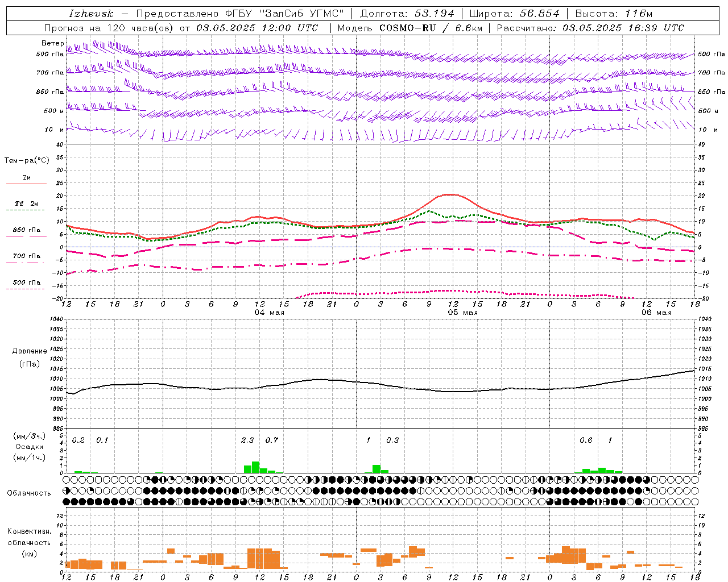Click the 0.2 precipitation total value
Screen dimensions: 728x582
tap(78, 440)
